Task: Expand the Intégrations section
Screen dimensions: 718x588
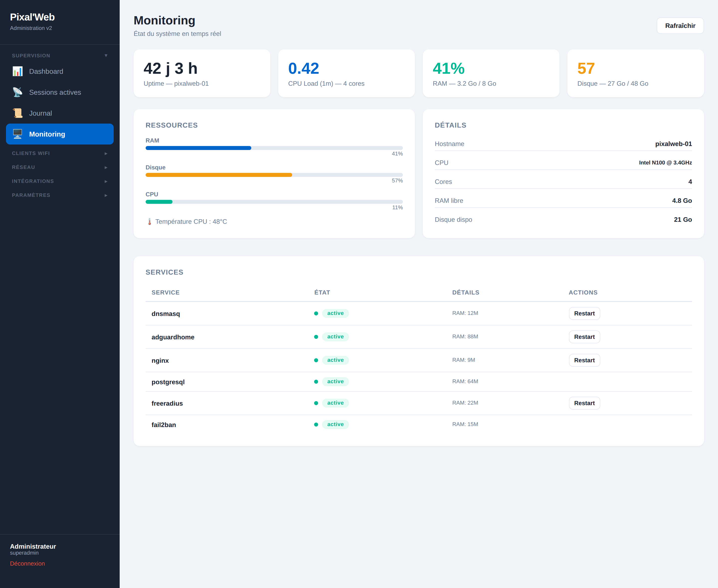Action: click(60, 181)
